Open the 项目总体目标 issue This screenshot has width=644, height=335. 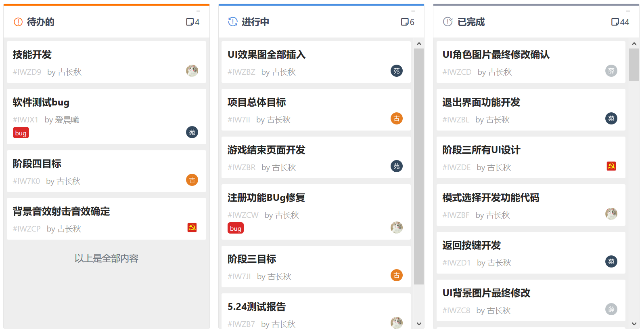pyautogui.click(x=257, y=102)
